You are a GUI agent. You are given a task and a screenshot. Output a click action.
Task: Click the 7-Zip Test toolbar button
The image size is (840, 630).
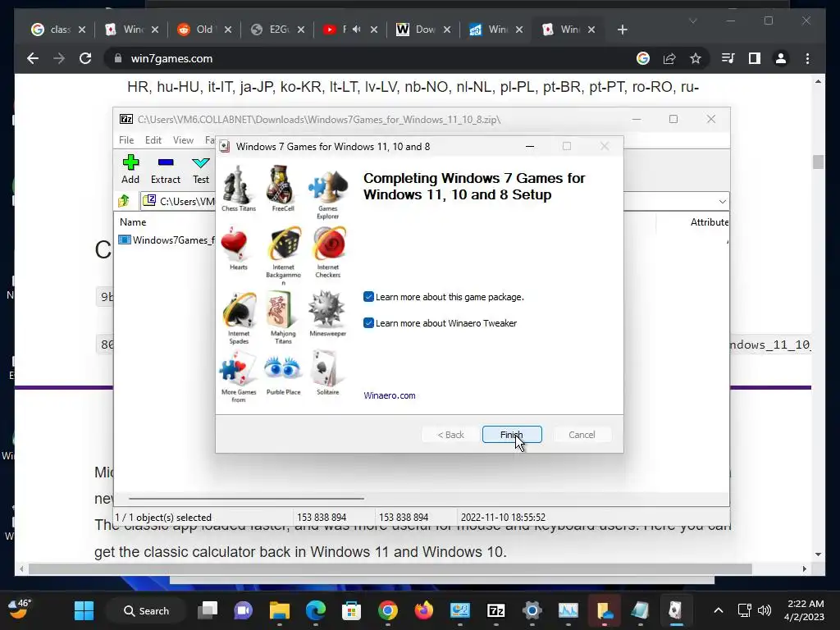point(201,169)
